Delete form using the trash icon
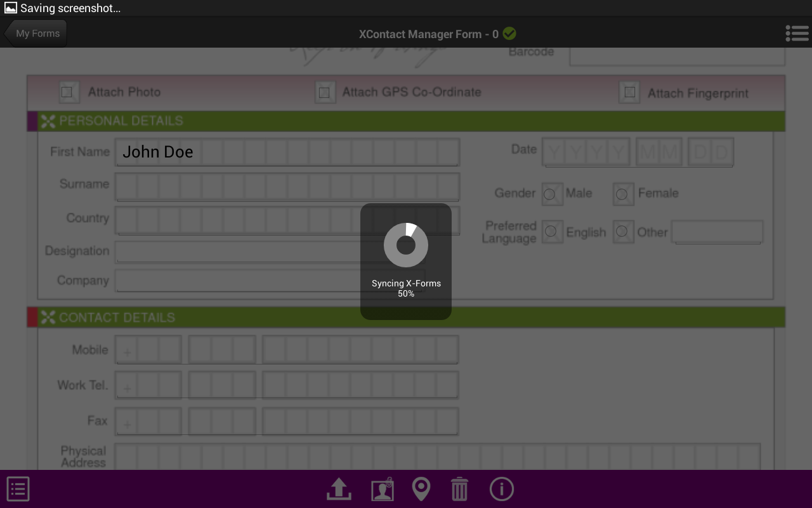 pos(459,489)
